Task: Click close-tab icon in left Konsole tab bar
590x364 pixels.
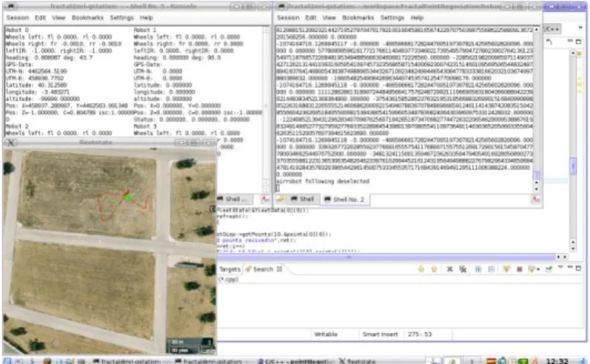Action: pyautogui.click(x=265, y=199)
